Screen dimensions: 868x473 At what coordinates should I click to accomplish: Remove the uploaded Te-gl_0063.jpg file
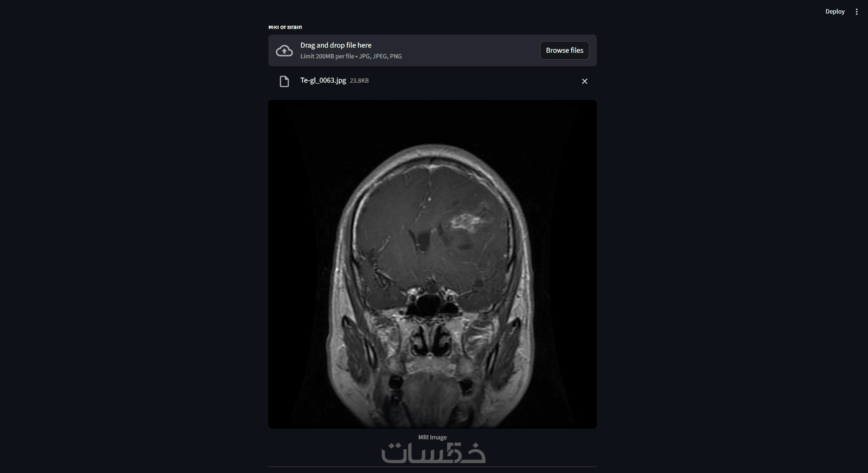click(x=584, y=81)
